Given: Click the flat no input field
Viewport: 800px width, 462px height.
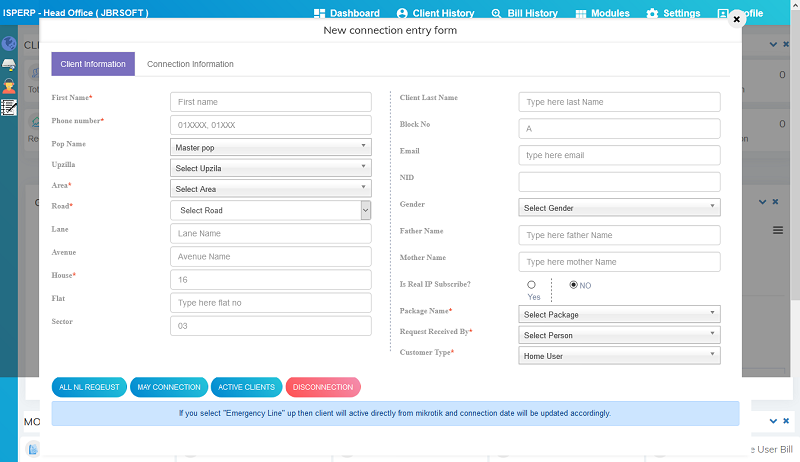Looking at the screenshot, I should [270, 303].
